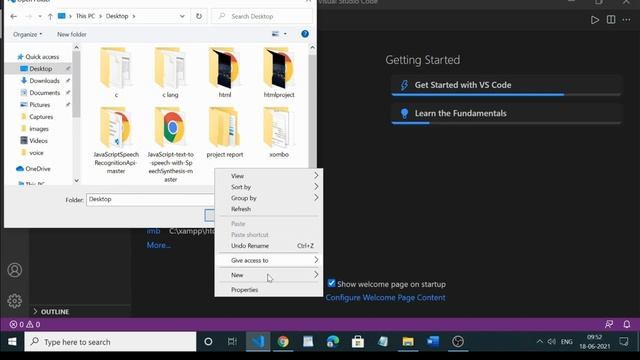Select This PC in address path

[x=85, y=16]
